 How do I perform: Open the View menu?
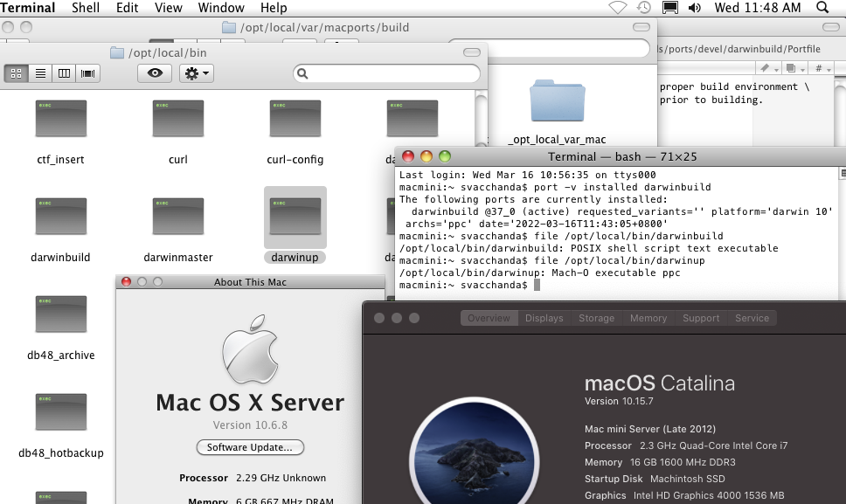click(169, 8)
